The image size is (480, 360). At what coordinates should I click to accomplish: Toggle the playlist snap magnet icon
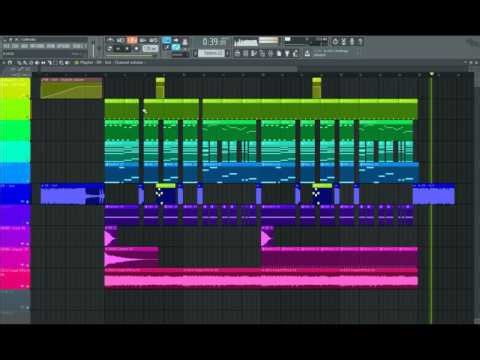point(10,63)
